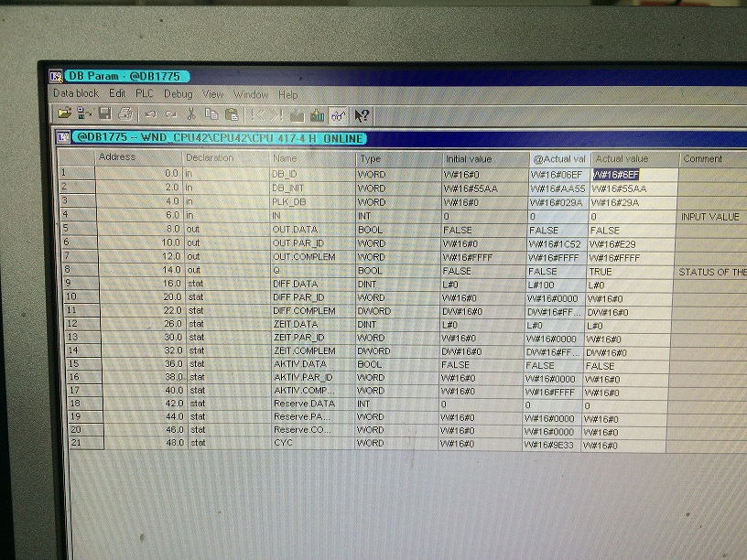Toggle the Monitor glasses icon
Viewport: 747px width, 560px height.
[x=338, y=115]
